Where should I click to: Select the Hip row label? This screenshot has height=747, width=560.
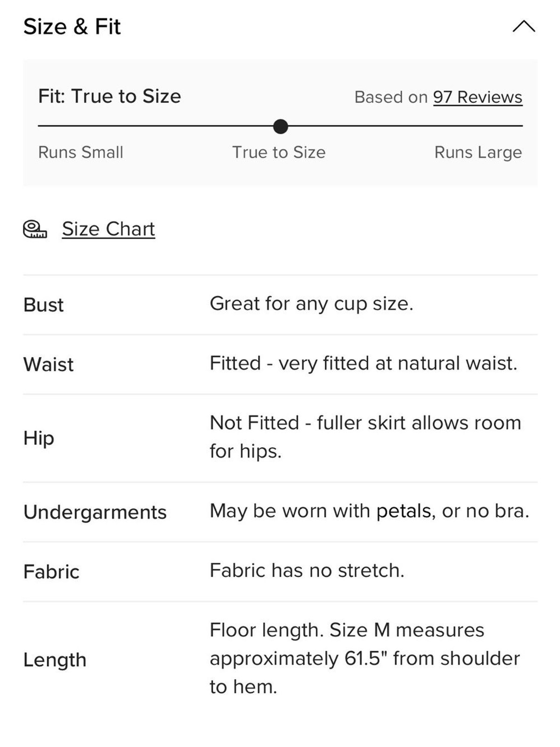(39, 438)
